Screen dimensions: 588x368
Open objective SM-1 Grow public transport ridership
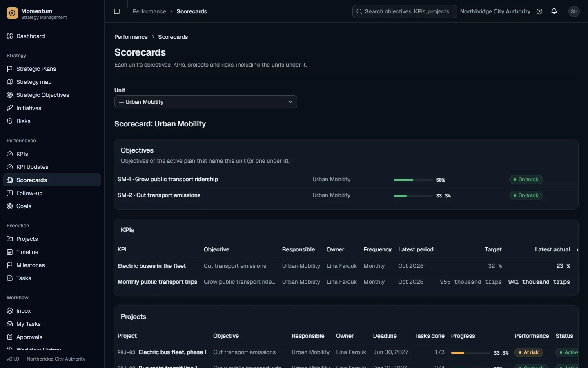(x=168, y=179)
